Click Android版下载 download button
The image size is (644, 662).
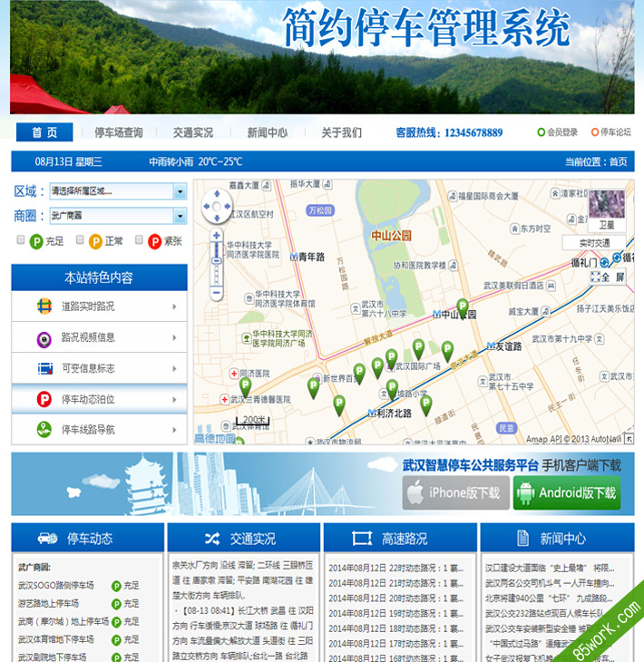567,492
